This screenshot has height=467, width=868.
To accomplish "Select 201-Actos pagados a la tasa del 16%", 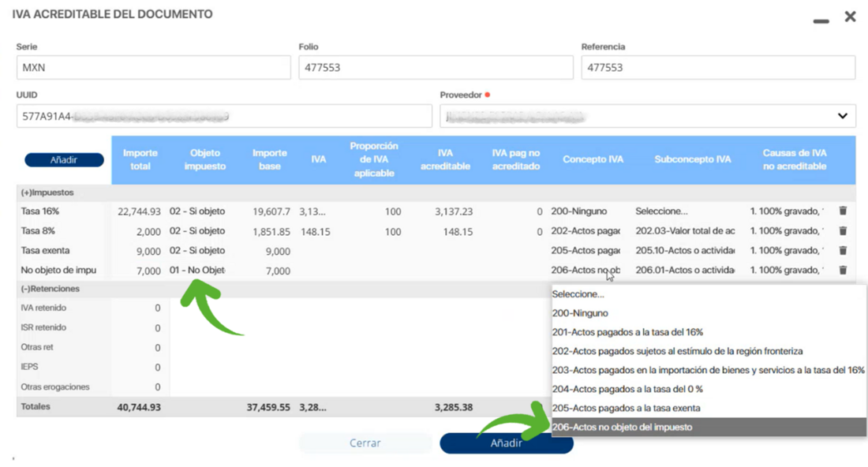I will [x=627, y=332].
